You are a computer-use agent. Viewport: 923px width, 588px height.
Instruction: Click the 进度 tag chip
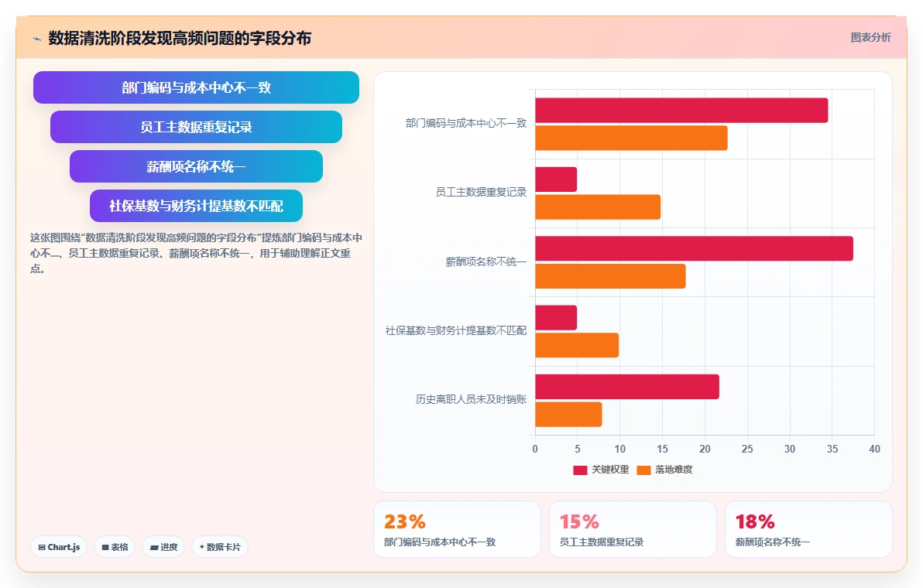(163, 547)
